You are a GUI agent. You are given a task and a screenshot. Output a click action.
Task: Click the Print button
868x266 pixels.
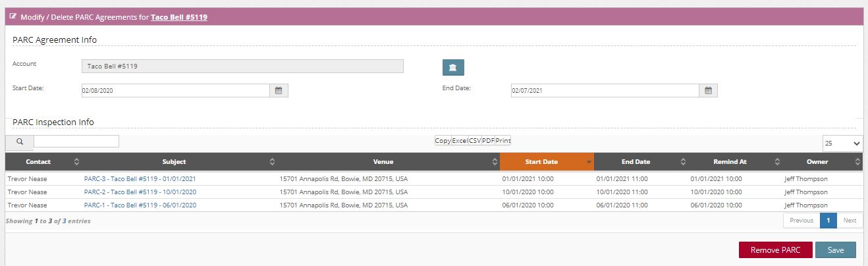pyautogui.click(x=503, y=140)
